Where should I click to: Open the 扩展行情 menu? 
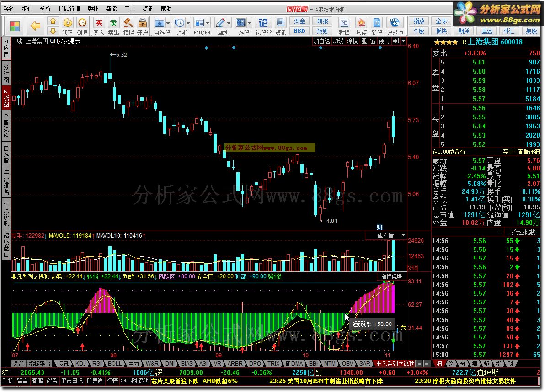click(69, 9)
